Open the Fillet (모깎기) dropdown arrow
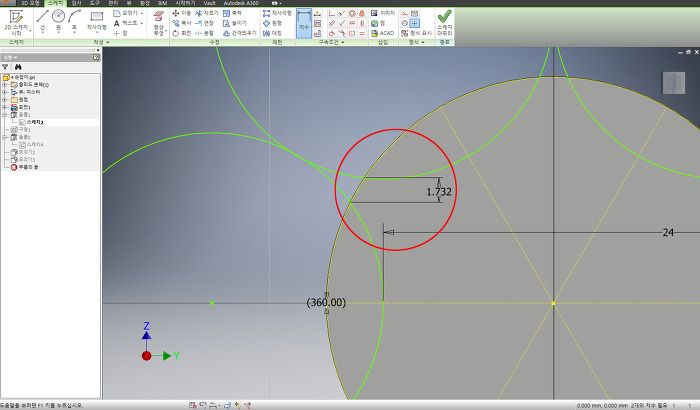 click(142, 13)
